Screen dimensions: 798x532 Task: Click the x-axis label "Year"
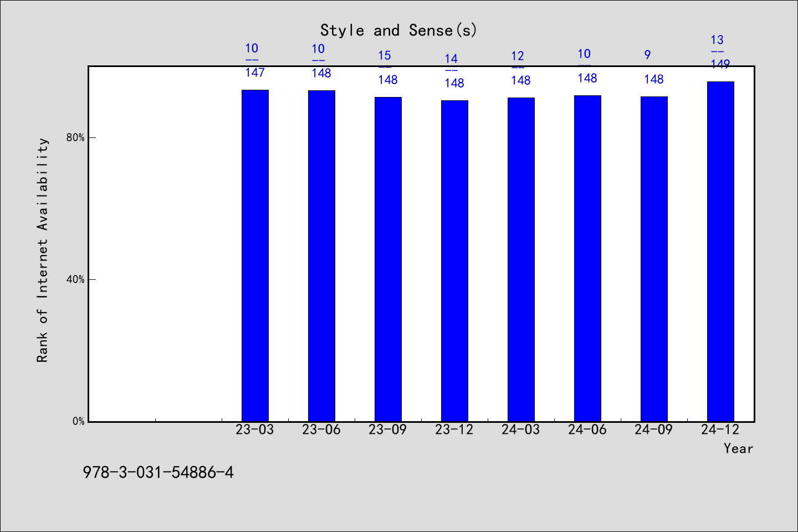pyautogui.click(x=738, y=448)
